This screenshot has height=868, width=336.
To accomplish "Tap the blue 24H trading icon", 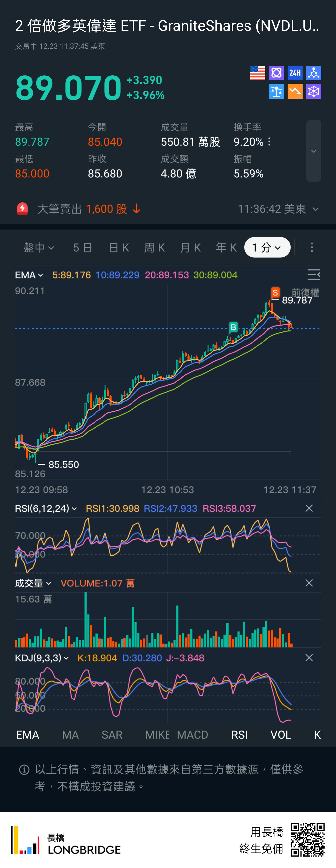I will [295, 73].
